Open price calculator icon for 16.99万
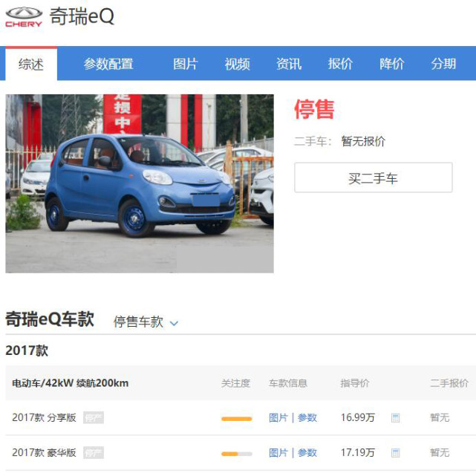476x476 pixels. (395, 418)
